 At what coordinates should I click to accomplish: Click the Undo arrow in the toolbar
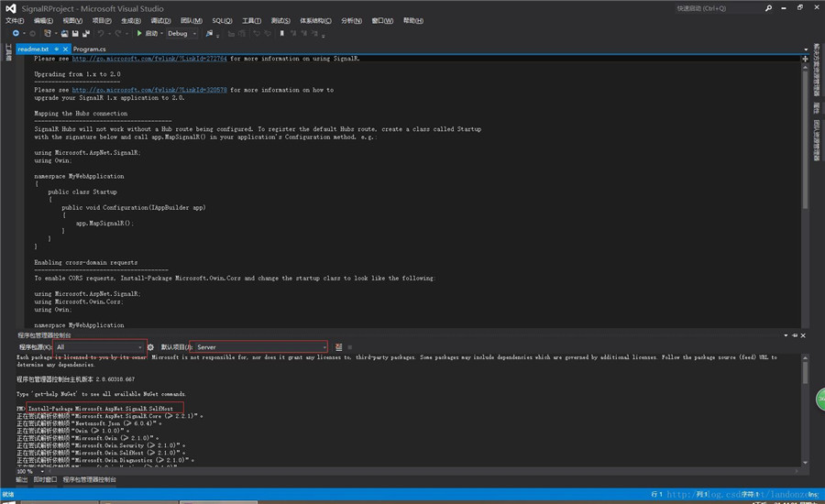(x=100, y=34)
